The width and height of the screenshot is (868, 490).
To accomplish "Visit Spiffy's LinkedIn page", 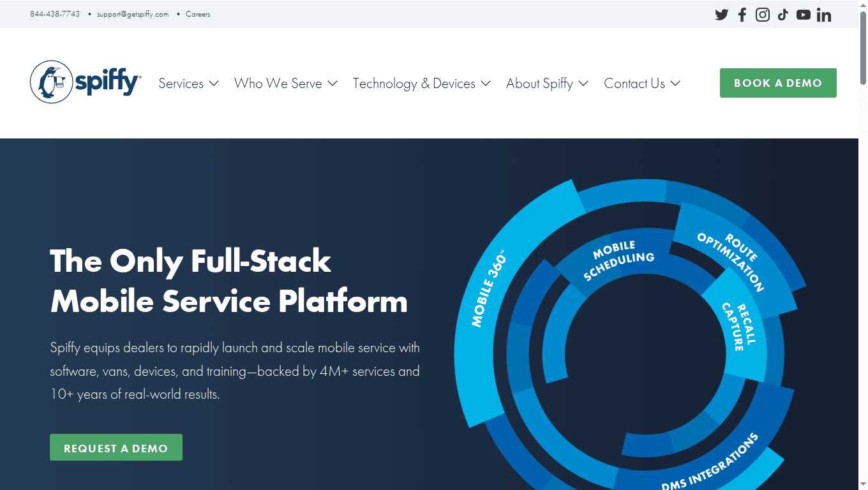I will click(x=823, y=14).
